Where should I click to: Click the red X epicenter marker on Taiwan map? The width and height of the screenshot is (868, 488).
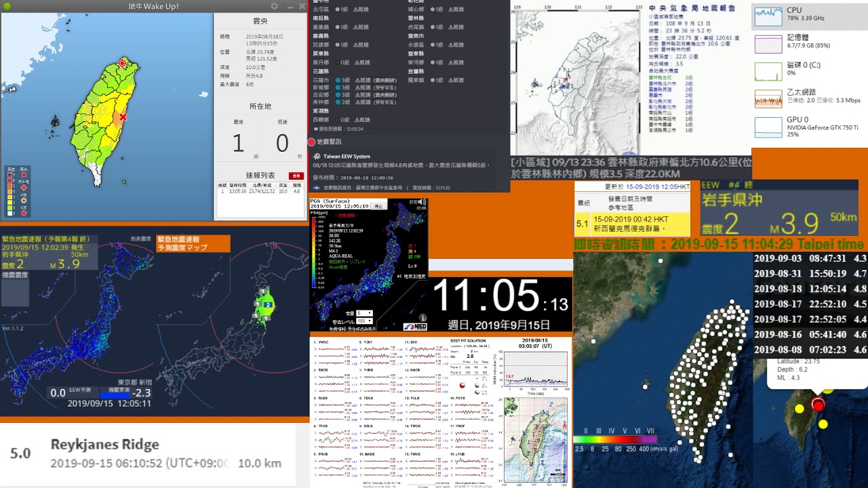(123, 117)
